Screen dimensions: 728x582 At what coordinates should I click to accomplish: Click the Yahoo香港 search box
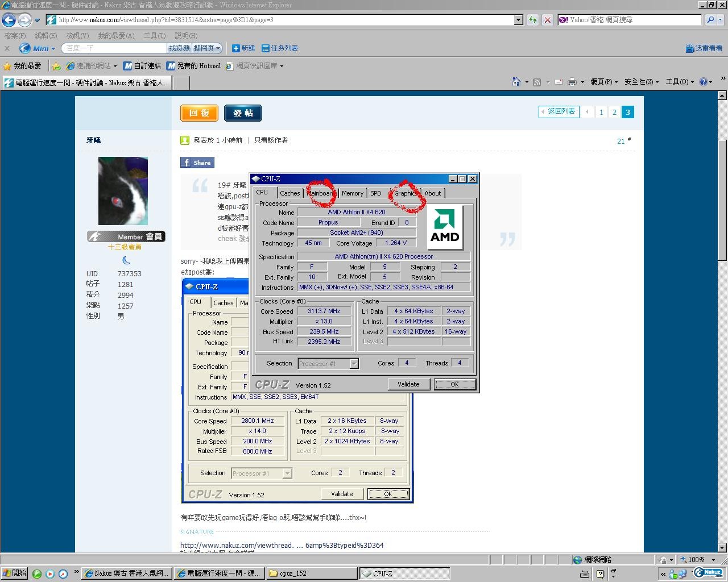(x=630, y=20)
